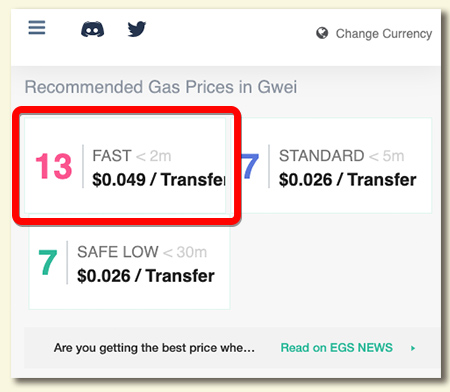Click the globe icon beside Change Currency
Screen dimensions: 450x392
[x=322, y=33]
